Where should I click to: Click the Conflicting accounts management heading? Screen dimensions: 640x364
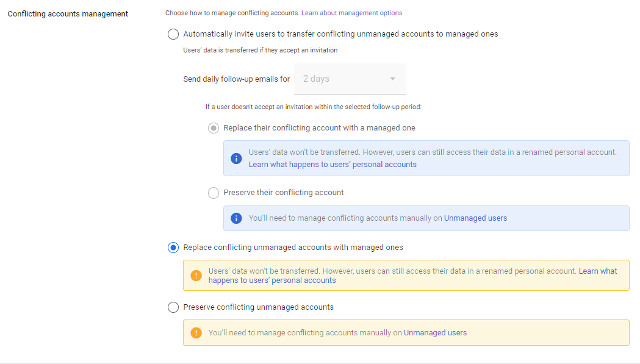67,13
